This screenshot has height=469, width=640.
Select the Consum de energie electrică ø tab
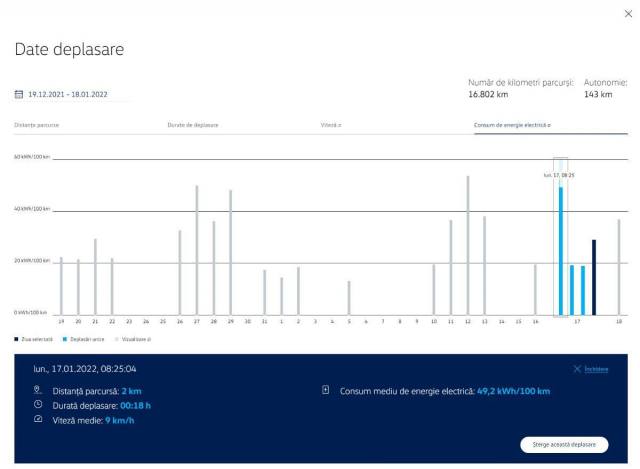(x=513, y=125)
